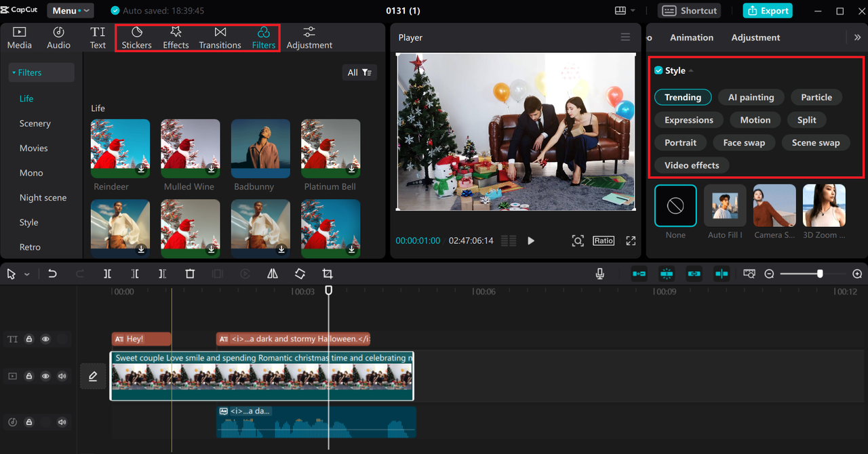Click the Delete left icon
Viewport: 868px width, 454px height.
coord(135,274)
